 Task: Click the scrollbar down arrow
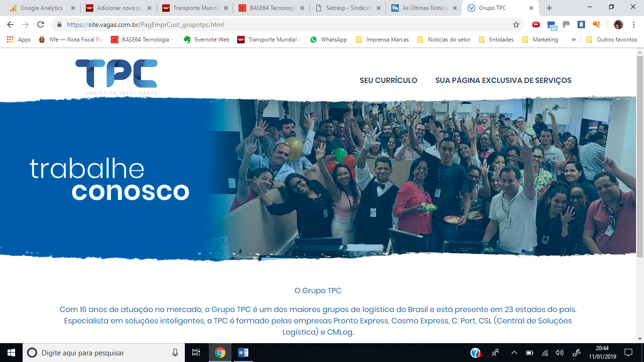(x=640, y=338)
